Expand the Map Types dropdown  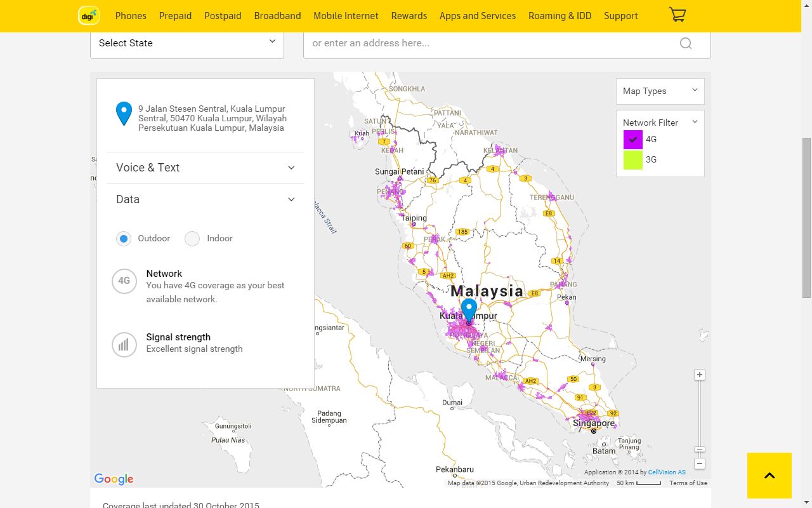pos(660,91)
